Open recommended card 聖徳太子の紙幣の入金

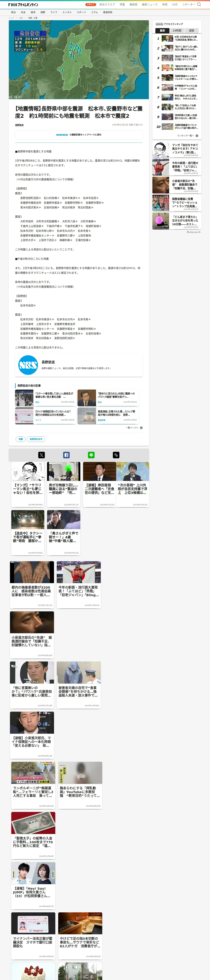[x=33, y=835]
